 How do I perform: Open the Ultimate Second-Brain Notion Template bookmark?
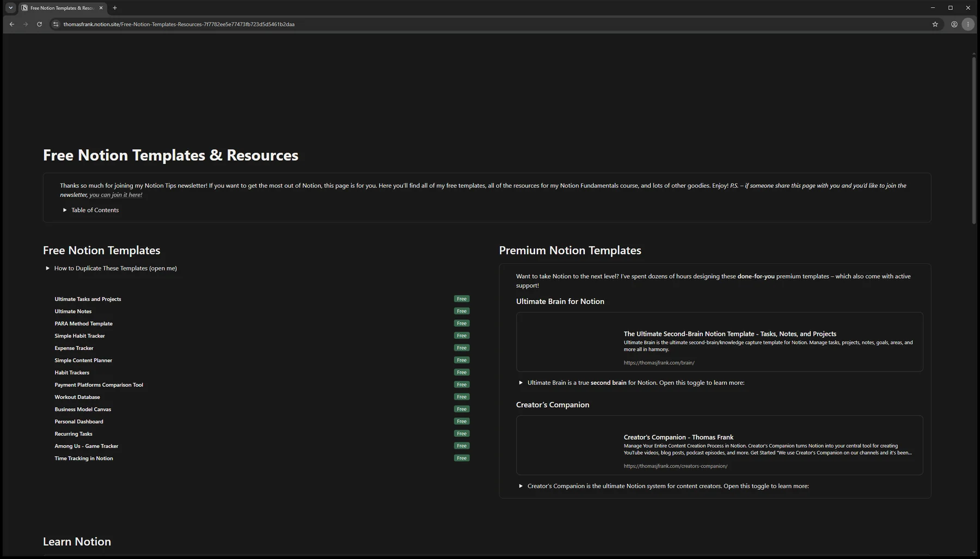tap(719, 342)
